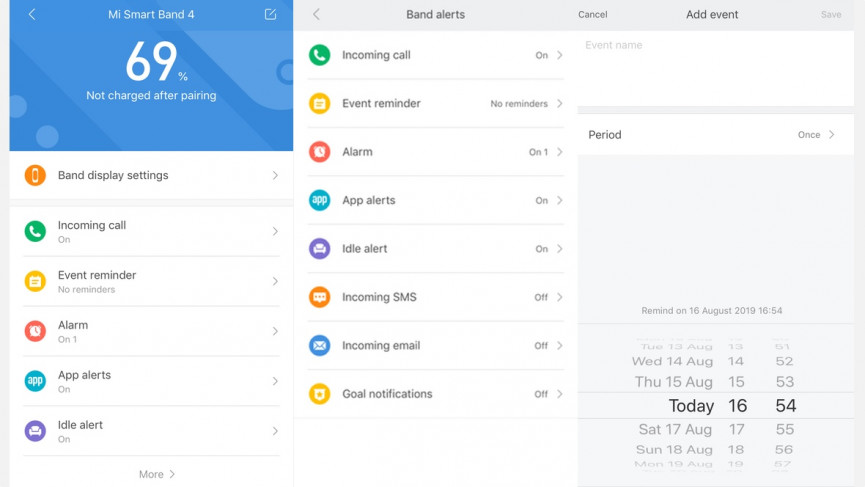Tap Alarm clock icon in Band alerts
The height and width of the screenshot is (487, 865).
click(319, 152)
